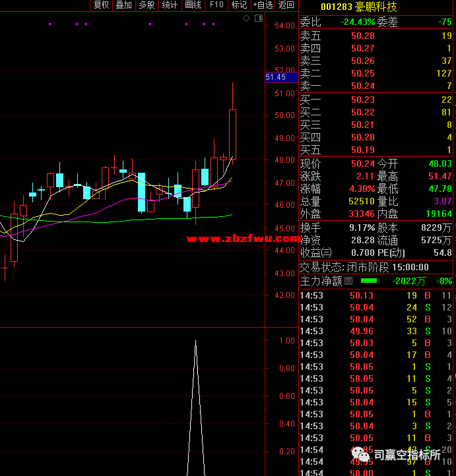Click the indicator spike peak in sub-chart
The width and height of the screenshot is (456, 476).
(x=195, y=342)
